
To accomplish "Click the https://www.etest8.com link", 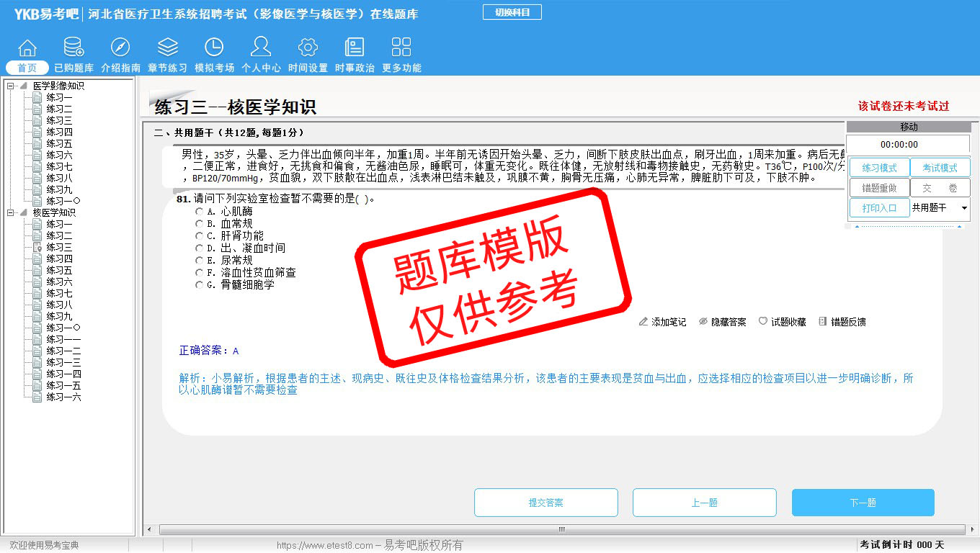I will coord(324,546).
